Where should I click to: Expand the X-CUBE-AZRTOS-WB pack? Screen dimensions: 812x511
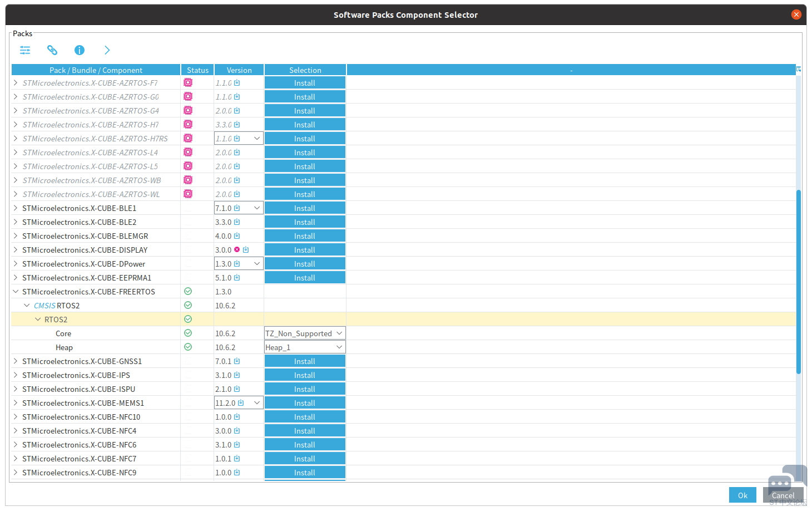tap(16, 180)
